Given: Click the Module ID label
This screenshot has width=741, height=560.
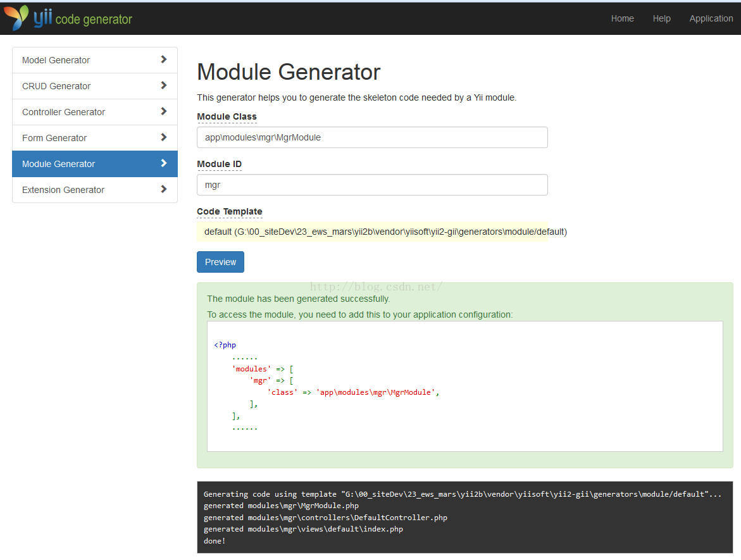Looking at the screenshot, I should click(220, 164).
